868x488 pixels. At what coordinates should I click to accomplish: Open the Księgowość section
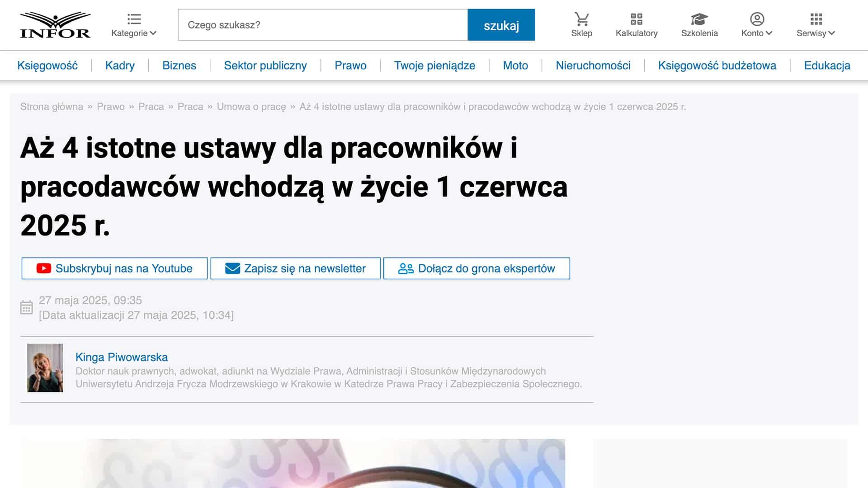pos(47,66)
